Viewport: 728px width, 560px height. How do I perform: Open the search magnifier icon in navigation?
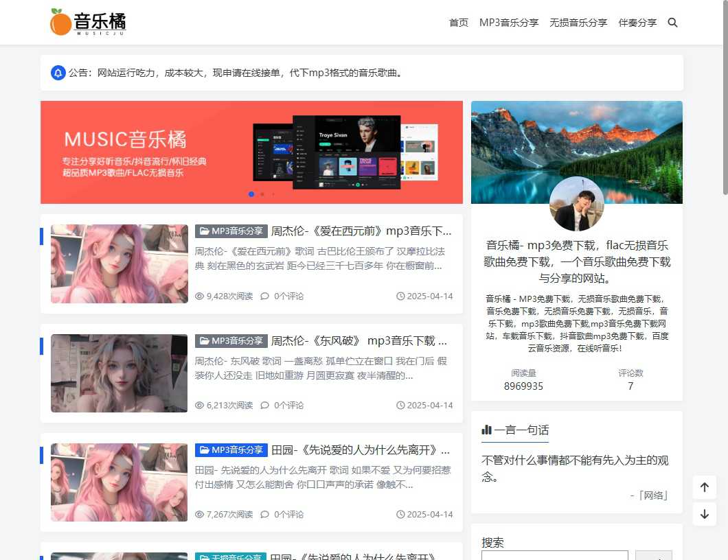coord(672,22)
